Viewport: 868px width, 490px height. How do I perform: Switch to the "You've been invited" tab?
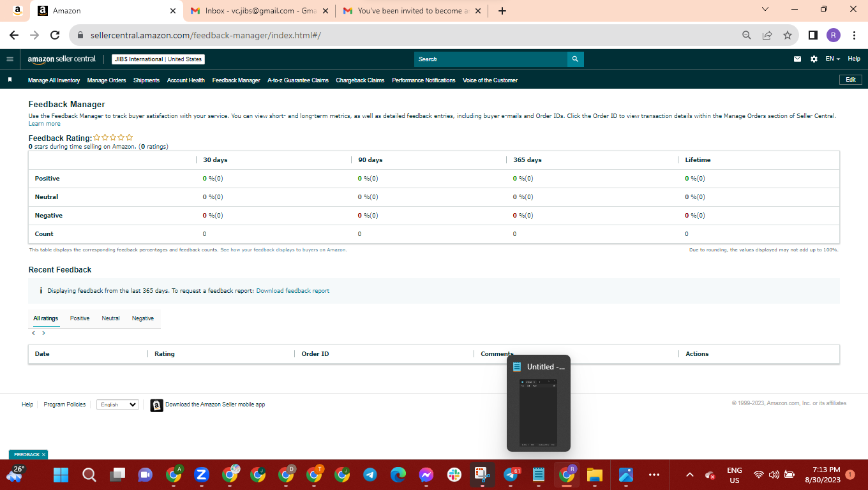point(412,11)
